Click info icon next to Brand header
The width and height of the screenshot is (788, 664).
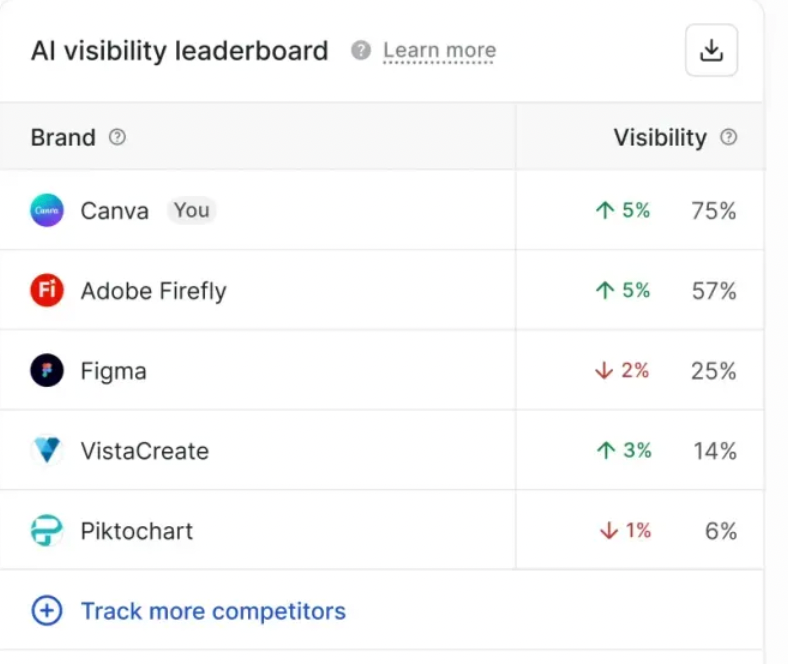coord(117,138)
